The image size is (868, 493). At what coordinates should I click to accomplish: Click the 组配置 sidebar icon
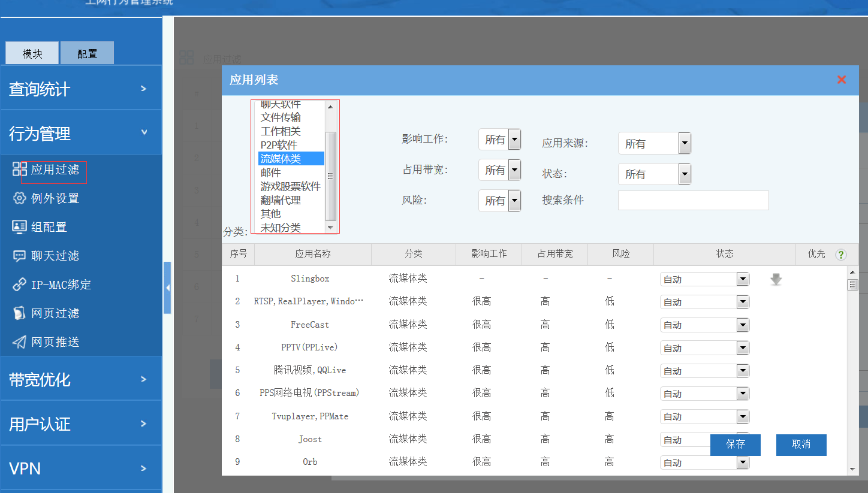[20, 227]
